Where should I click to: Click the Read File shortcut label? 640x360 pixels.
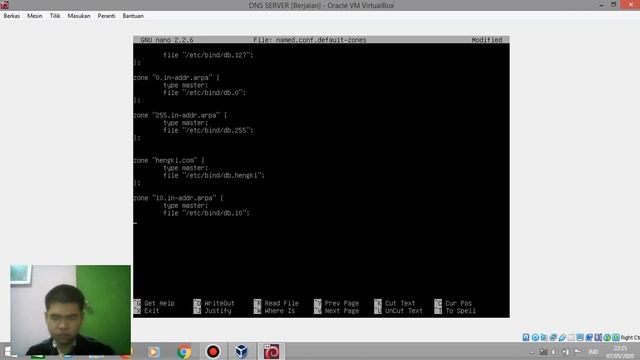282,303
